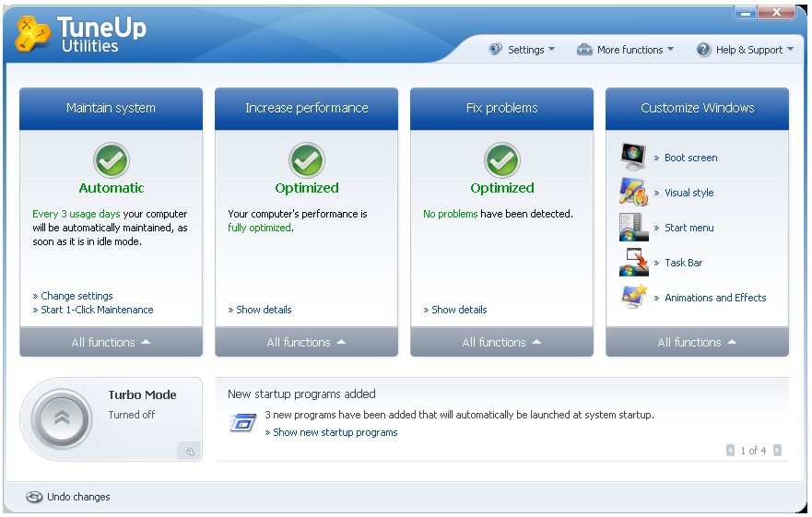
Task: Click the checkmark in Fix problems panel
Action: tap(501, 160)
